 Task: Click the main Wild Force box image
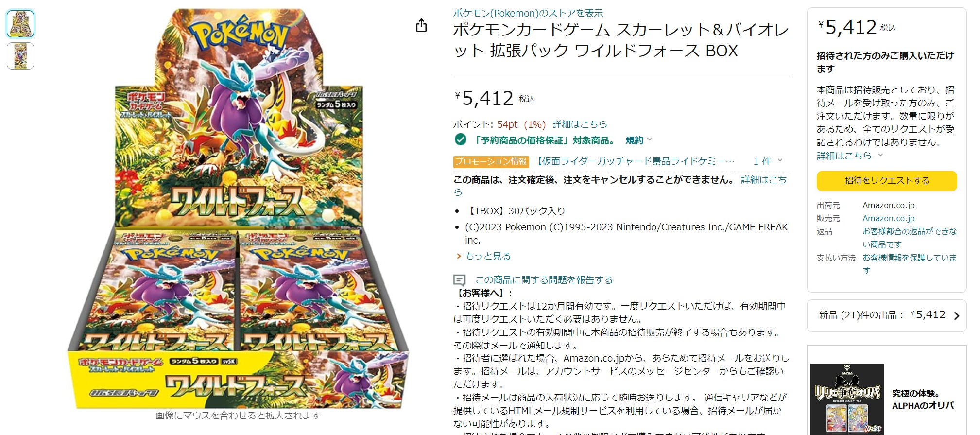[238, 209]
